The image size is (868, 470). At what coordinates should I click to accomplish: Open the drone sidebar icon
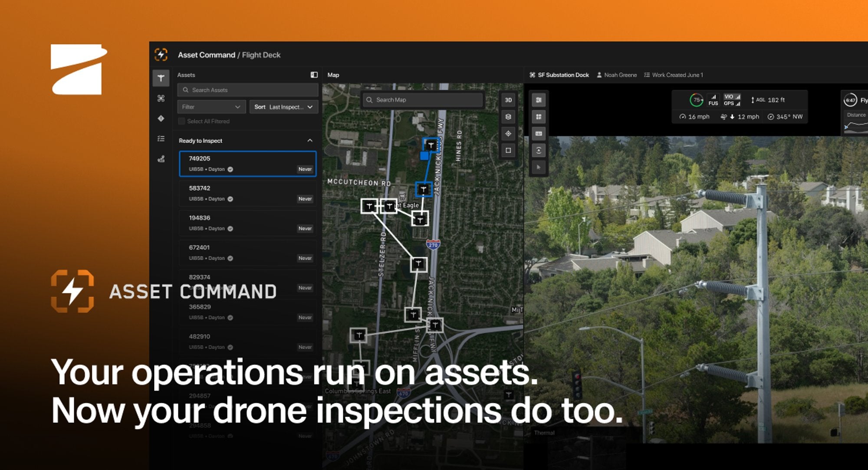coord(161,99)
